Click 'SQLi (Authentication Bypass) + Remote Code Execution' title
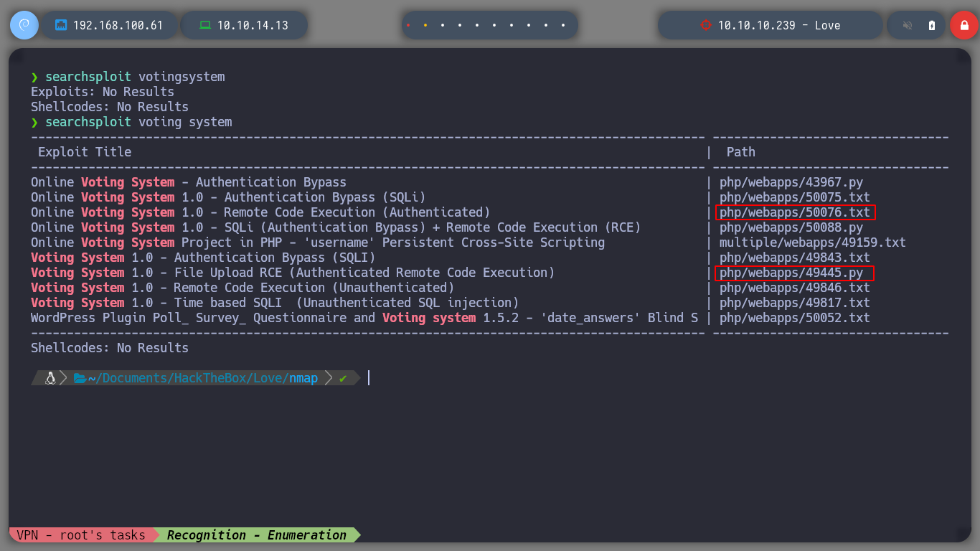Viewport: 980px width, 551px height. [336, 227]
